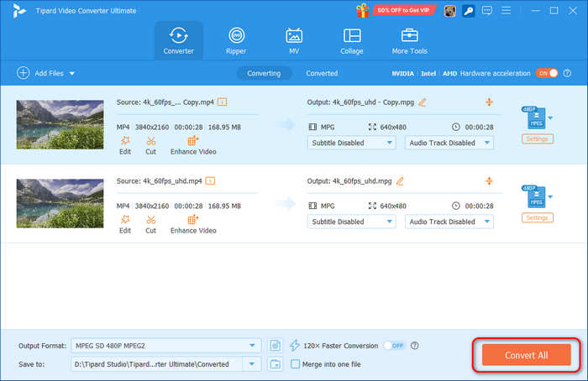Click NVIDIA acceleration label

click(402, 73)
